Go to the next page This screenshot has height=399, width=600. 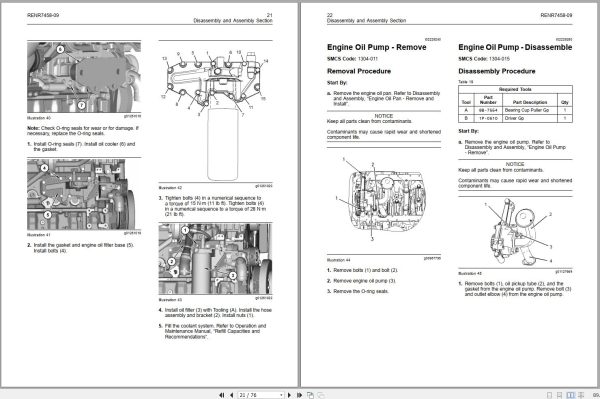[289, 395]
